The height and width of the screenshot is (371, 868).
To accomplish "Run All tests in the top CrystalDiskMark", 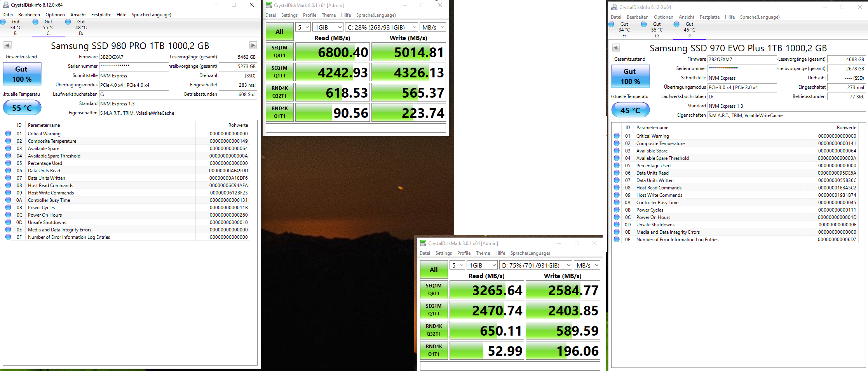I will pyautogui.click(x=279, y=31).
